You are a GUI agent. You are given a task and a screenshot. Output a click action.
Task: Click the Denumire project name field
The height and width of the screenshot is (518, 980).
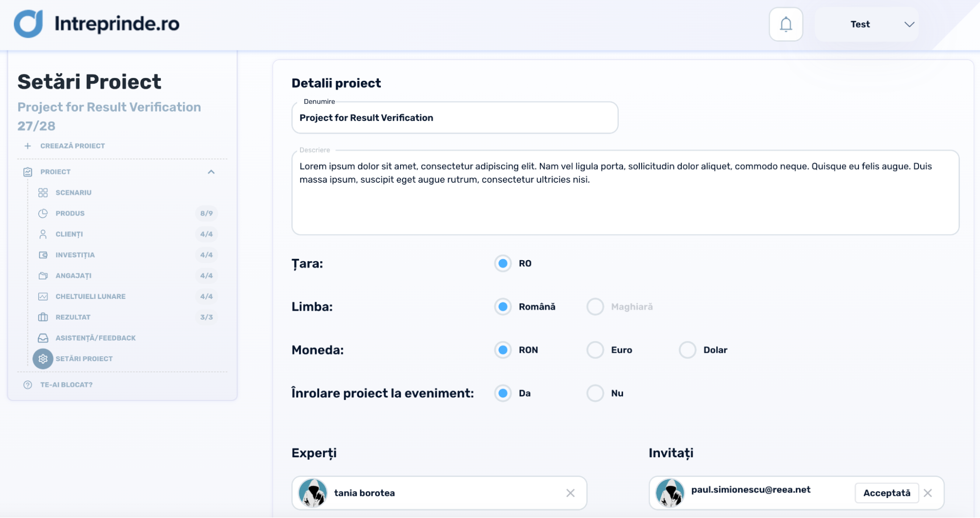click(x=454, y=118)
